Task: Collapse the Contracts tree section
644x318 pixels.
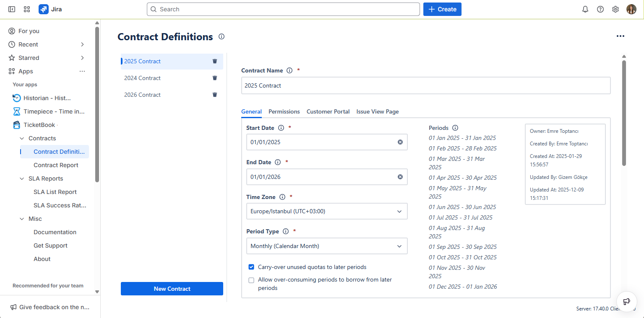Action: click(22, 138)
